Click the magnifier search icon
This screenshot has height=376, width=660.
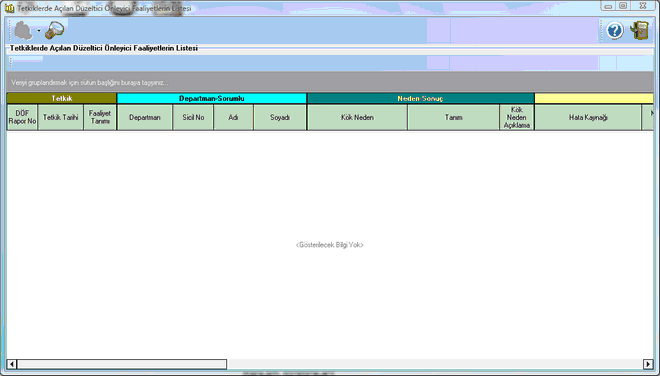coord(55,30)
